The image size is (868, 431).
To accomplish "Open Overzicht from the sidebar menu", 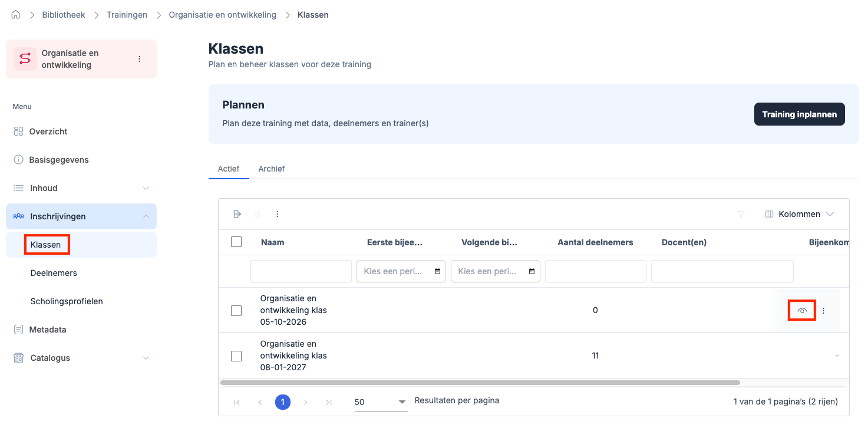I will click(x=48, y=131).
